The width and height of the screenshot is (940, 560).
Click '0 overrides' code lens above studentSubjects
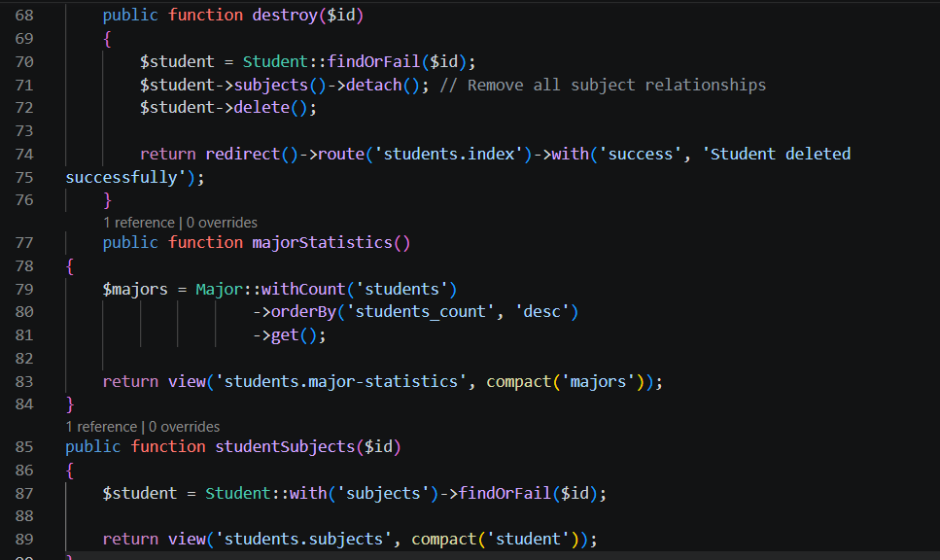pyautogui.click(x=184, y=427)
